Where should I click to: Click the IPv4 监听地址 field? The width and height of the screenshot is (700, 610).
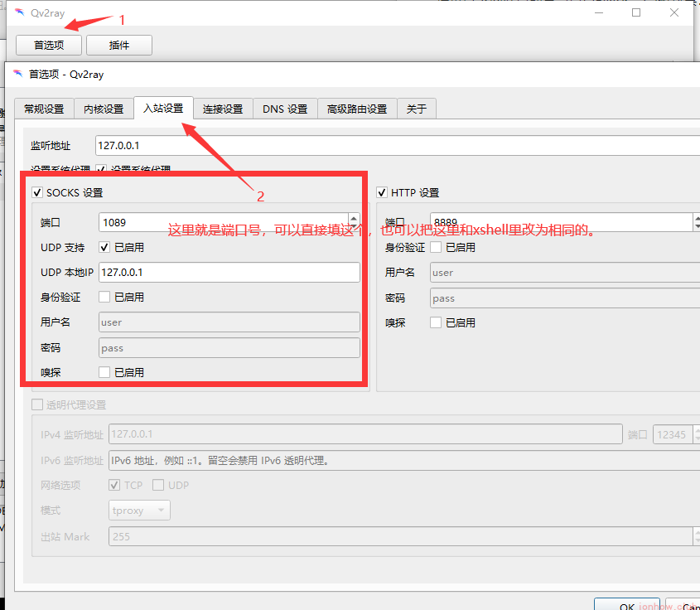[x=365, y=434]
